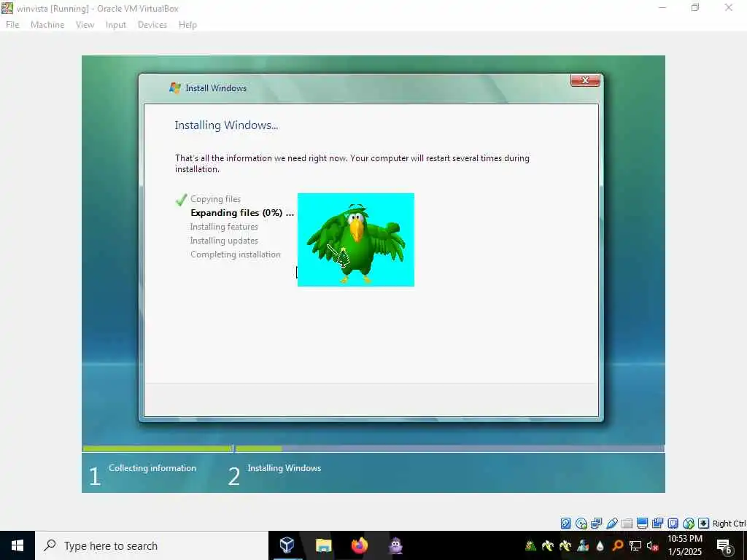Click the optical disc indicator in status bar

(x=581, y=524)
